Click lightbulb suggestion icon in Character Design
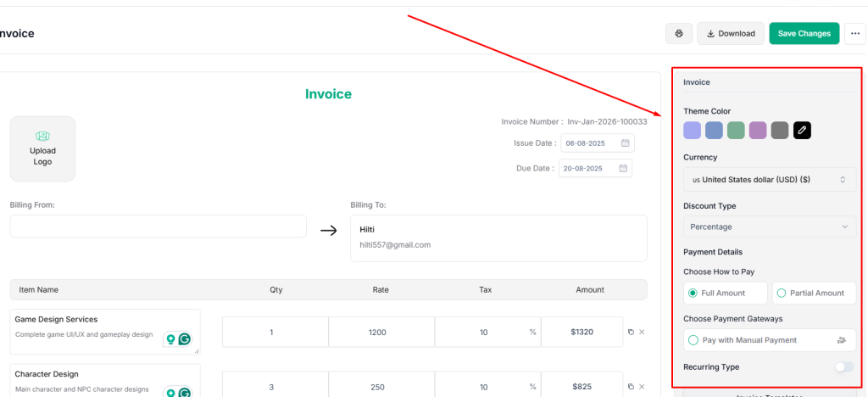The height and width of the screenshot is (397, 868). point(171,392)
